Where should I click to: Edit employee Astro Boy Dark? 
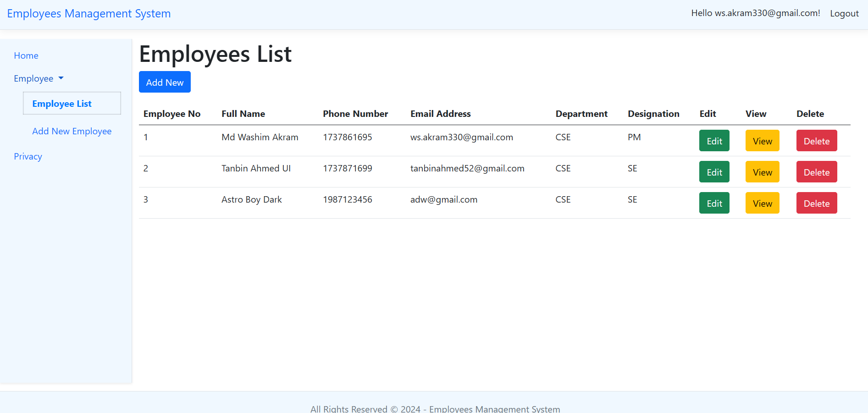(x=714, y=203)
